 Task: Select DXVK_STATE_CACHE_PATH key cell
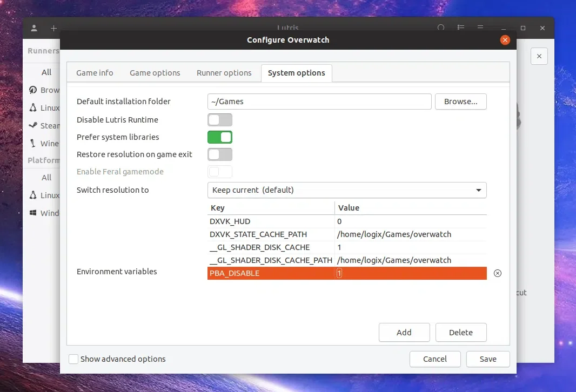271,234
